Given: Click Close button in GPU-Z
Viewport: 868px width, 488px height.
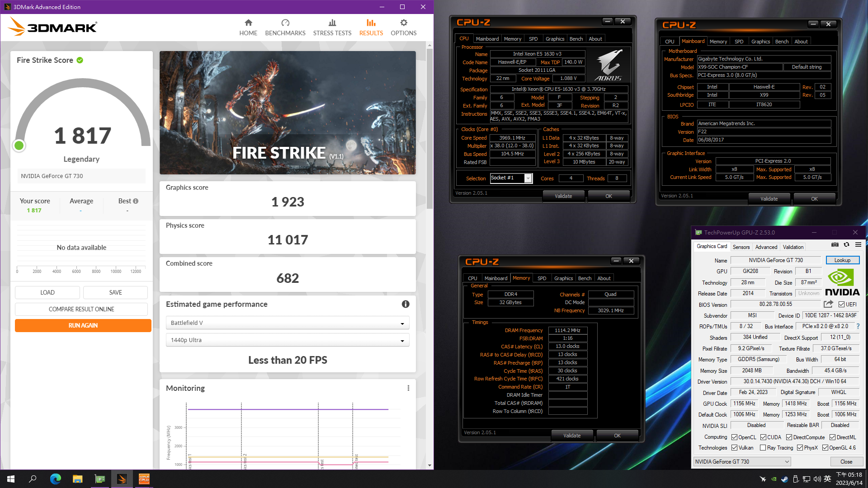Looking at the screenshot, I should click(x=846, y=462).
